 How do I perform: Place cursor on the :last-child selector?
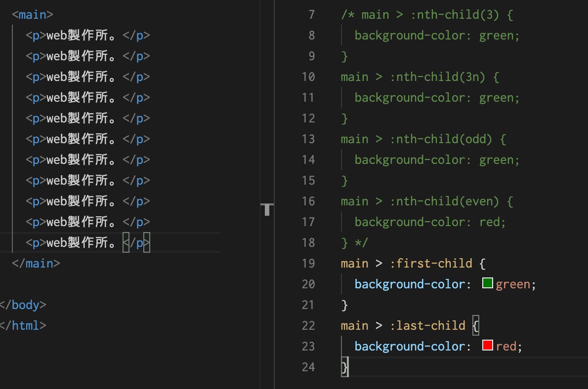click(427, 326)
